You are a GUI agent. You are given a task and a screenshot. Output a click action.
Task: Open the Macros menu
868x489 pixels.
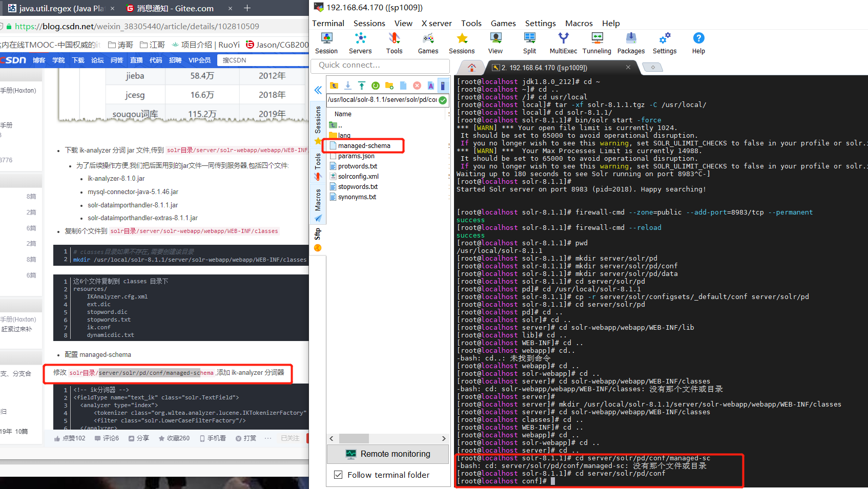[x=579, y=24]
